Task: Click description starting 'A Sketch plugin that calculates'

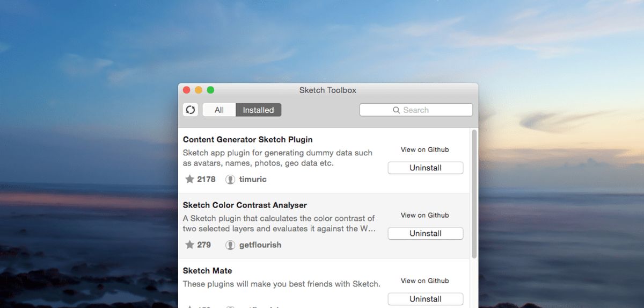Action: pyautogui.click(x=279, y=224)
